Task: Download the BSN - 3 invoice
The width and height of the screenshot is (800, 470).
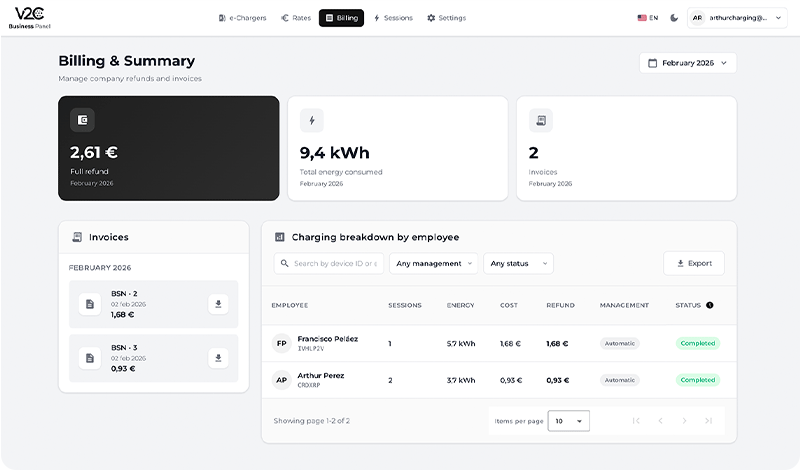Action: 218,358
